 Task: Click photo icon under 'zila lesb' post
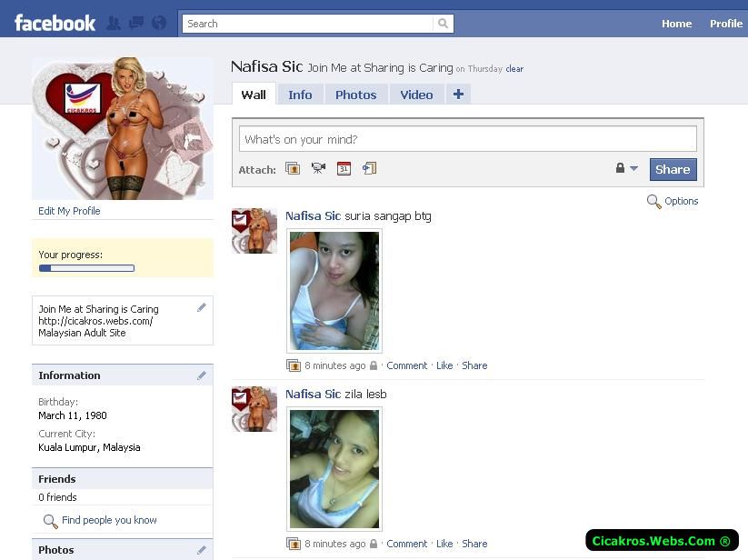[294, 544]
